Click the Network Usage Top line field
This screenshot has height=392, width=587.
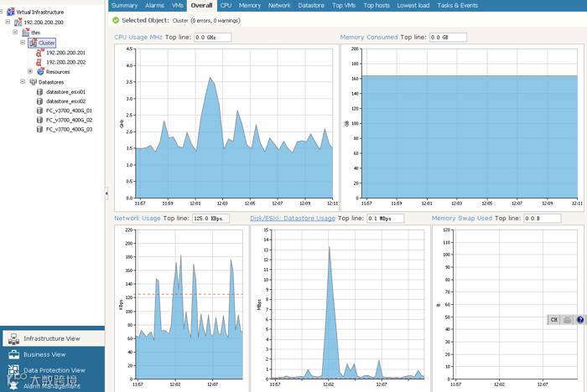pyautogui.click(x=210, y=218)
